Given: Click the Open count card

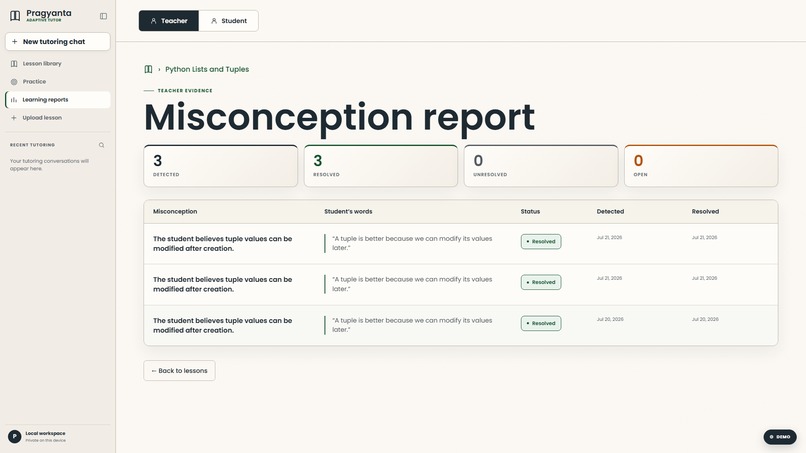Looking at the screenshot, I should pos(701,166).
